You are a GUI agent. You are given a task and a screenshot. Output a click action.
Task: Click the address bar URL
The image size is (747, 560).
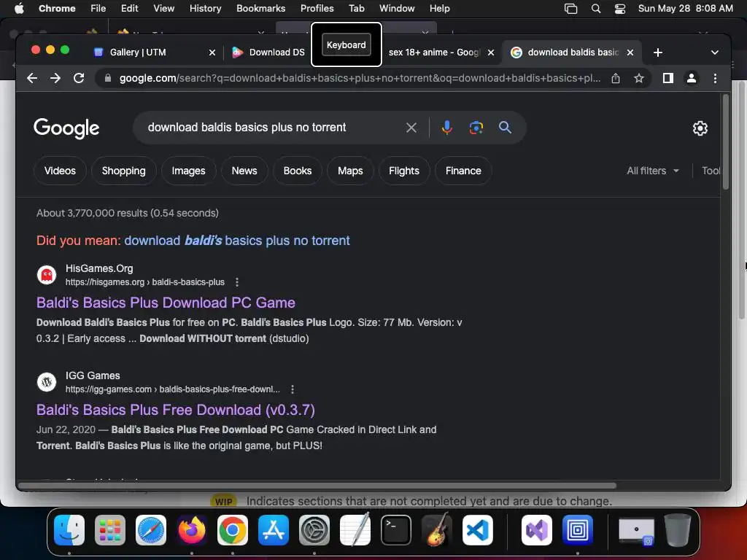[360, 78]
